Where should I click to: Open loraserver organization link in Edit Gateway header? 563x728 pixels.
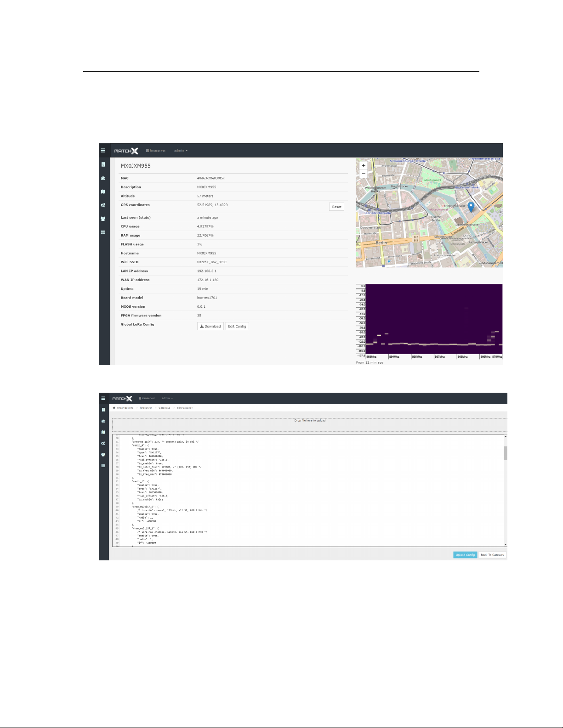click(147, 398)
